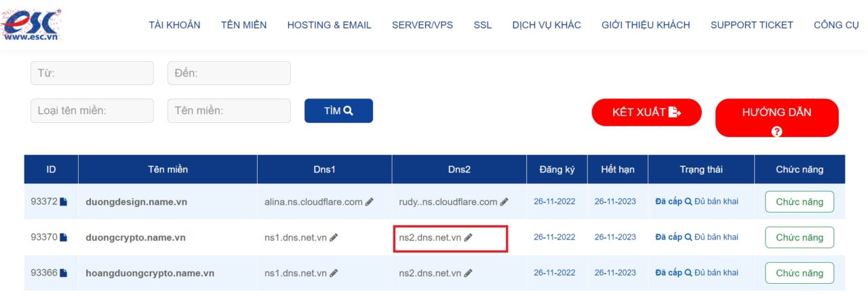Open file icon beside ID 93366
This screenshot has height=296, width=868.
64,273
